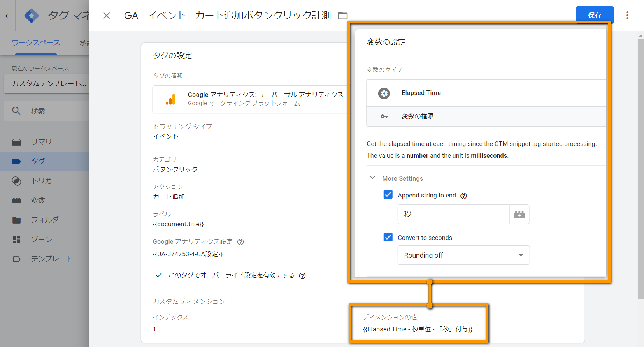Viewport: 644px width, 347px height.
Task: Close the tag editor with X
Action: [106, 16]
